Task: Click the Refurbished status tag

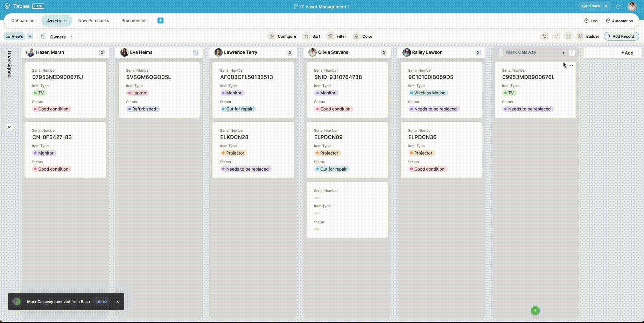Action: pyautogui.click(x=143, y=109)
